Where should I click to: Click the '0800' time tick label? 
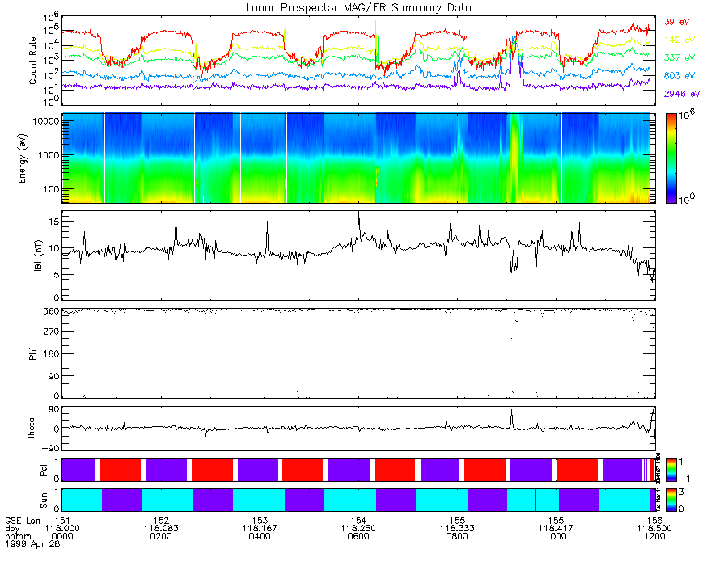[x=457, y=536]
